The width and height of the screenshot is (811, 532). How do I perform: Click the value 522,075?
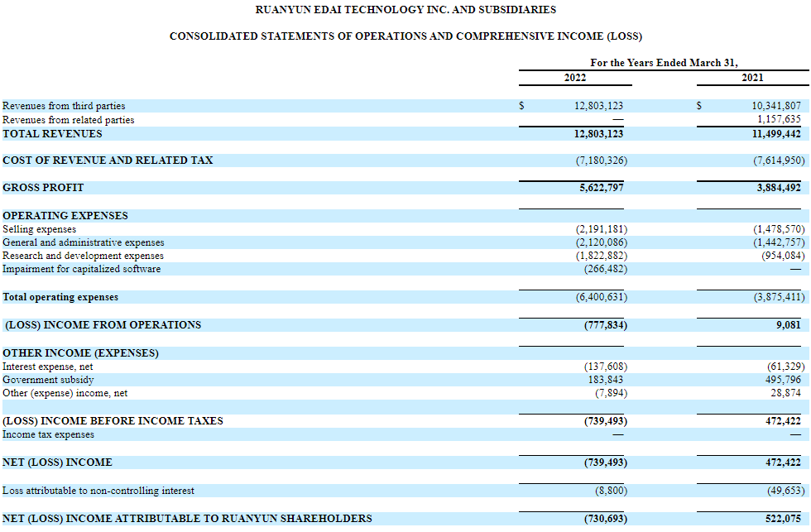pos(783,519)
